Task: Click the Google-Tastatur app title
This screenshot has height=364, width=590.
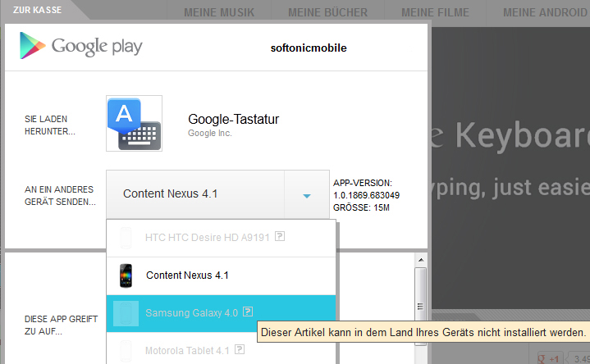Action: click(x=233, y=119)
